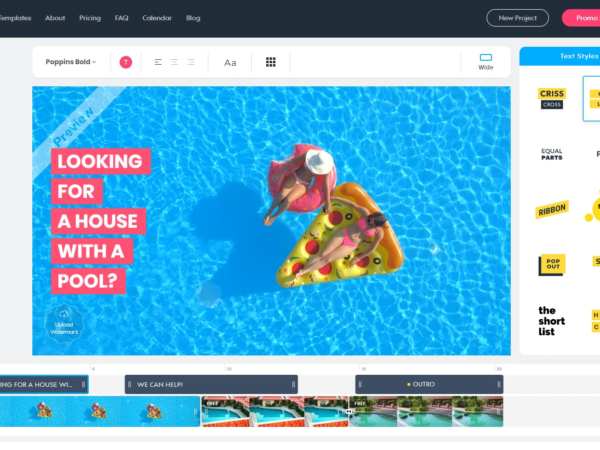Viewport: 600px width, 450px height.
Task: Click the Upload Watermark button
Action: coord(63,323)
